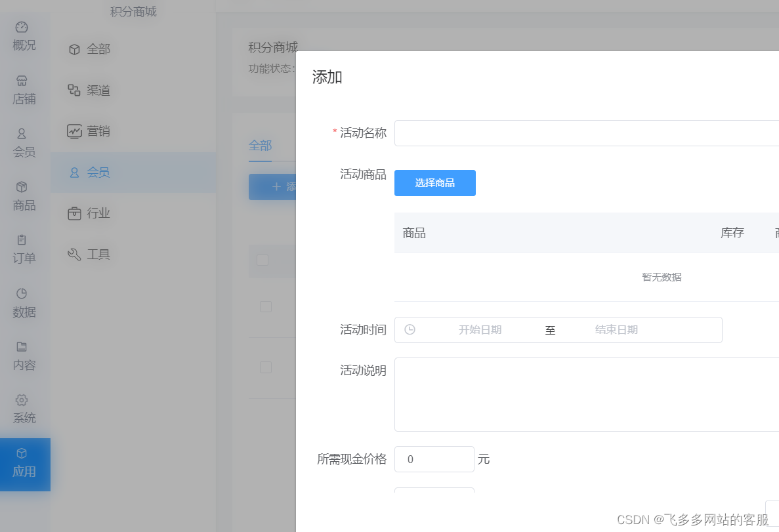
Task: Select the 全部 submenu item
Action: click(x=133, y=49)
